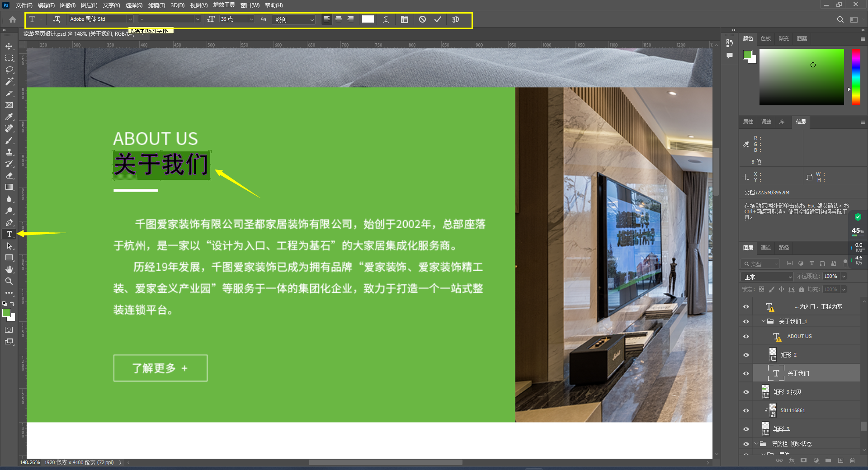The image size is (868, 470).
Task: Open the 图层(L) menu
Action: [x=89, y=5]
